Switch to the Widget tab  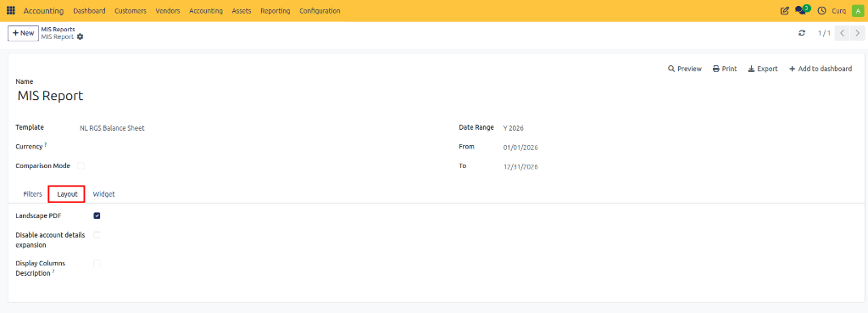(104, 194)
